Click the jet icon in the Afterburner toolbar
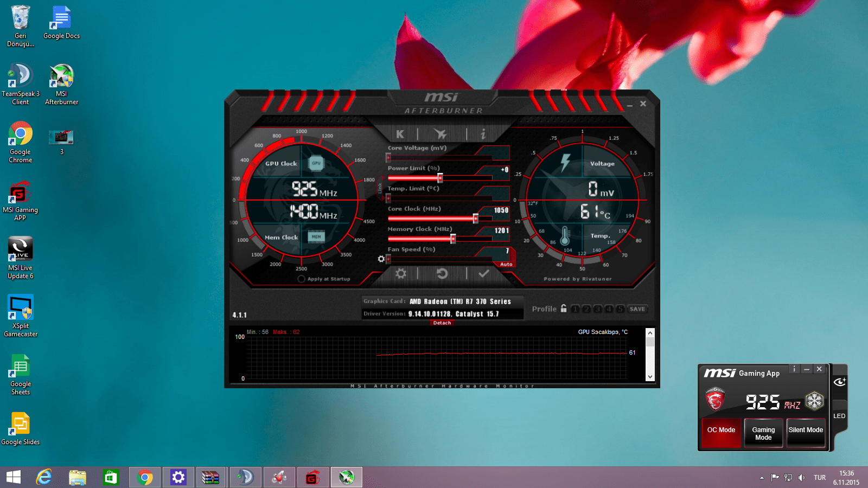The image size is (868, 488). coord(441,133)
